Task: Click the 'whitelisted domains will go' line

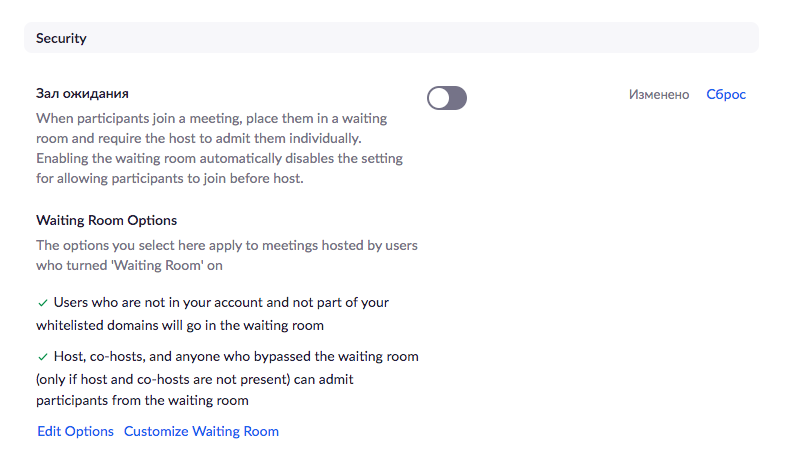Action: (179, 326)
